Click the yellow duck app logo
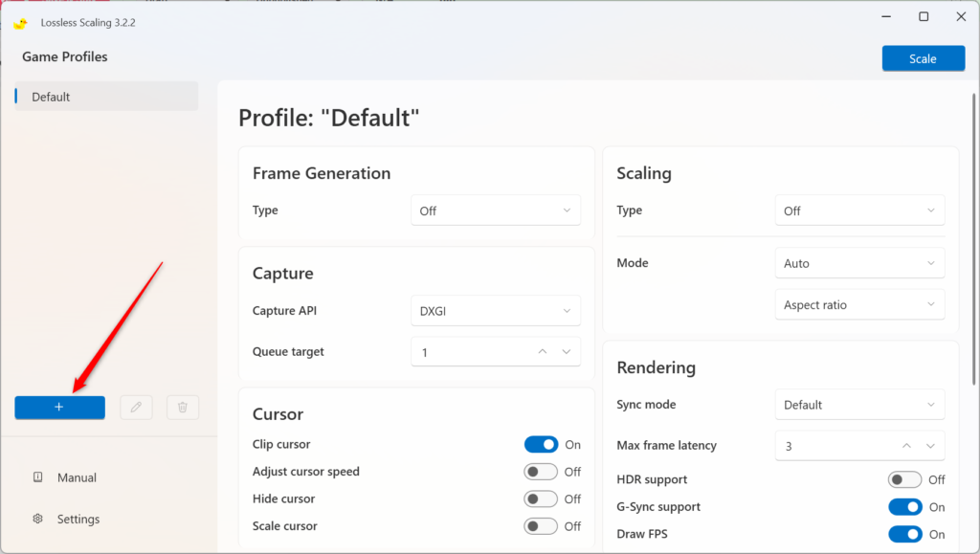 click(20, 22)
